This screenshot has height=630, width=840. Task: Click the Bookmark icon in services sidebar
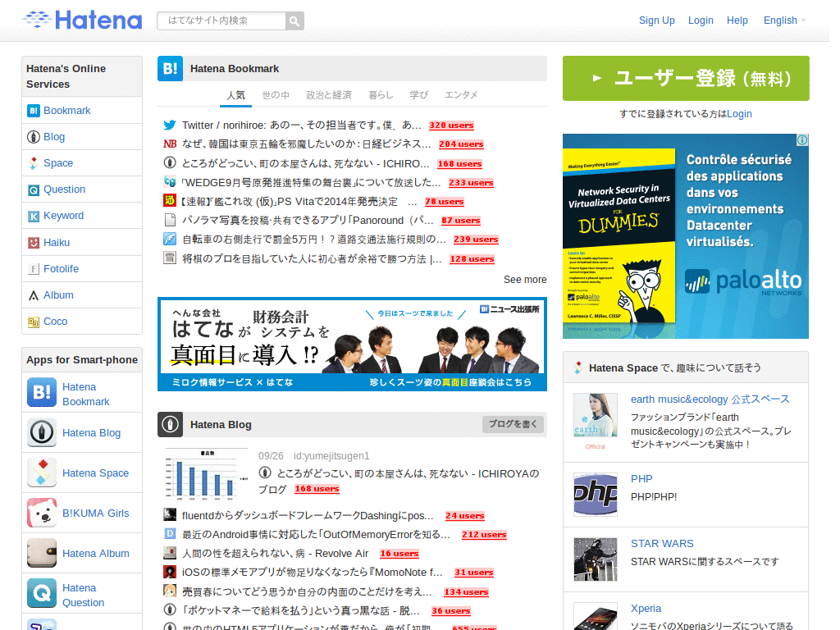point(33,111)
